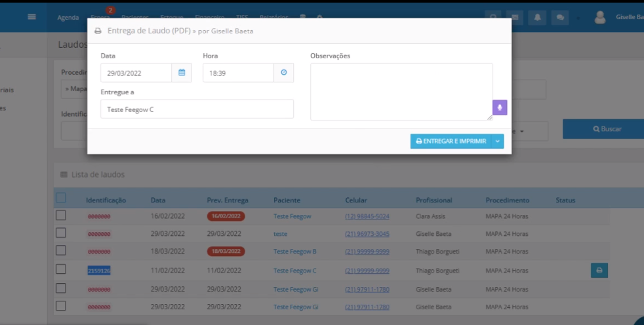Check the row for patient Teste Feegow, 16/02/2022
This screenshot has width=644, height=325.
61,216
